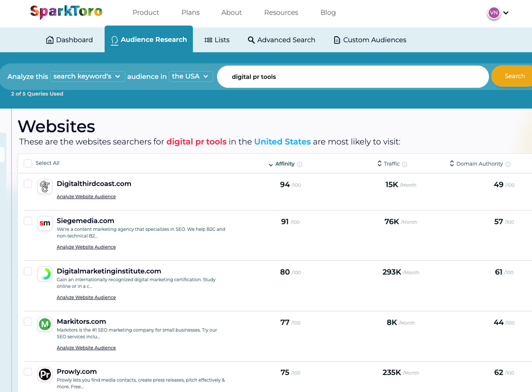Open the Plans page
This screenshot has height=392, width=532.
(191, 12)
